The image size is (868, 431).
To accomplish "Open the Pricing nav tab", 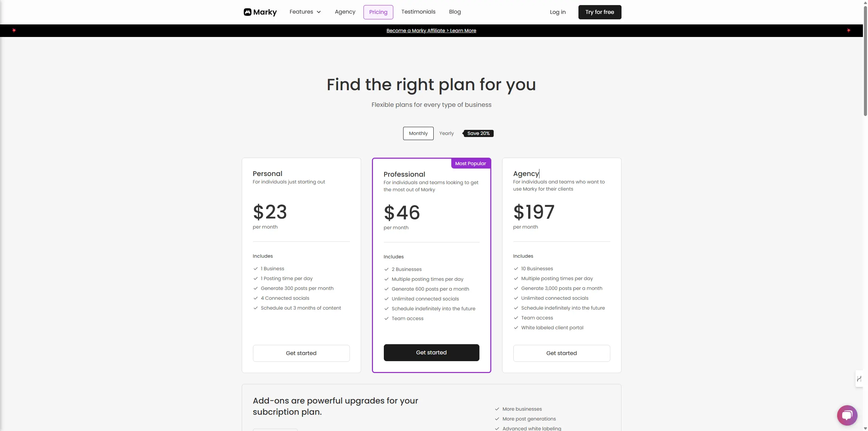I will [378, 12].
